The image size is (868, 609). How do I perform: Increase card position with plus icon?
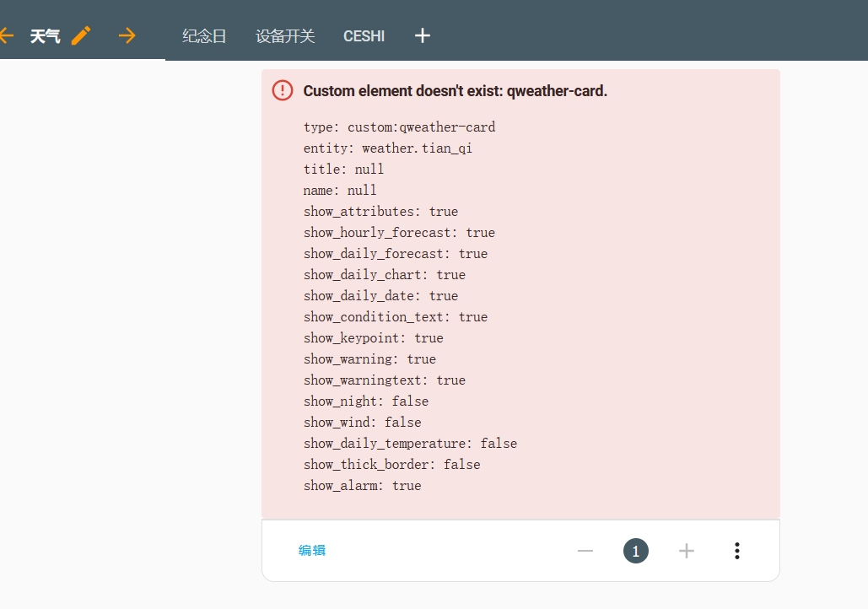(x=687, y=551)
